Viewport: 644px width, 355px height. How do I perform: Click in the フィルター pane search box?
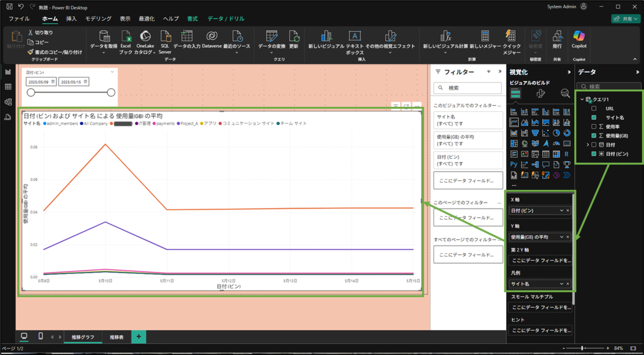pos(467,88)
